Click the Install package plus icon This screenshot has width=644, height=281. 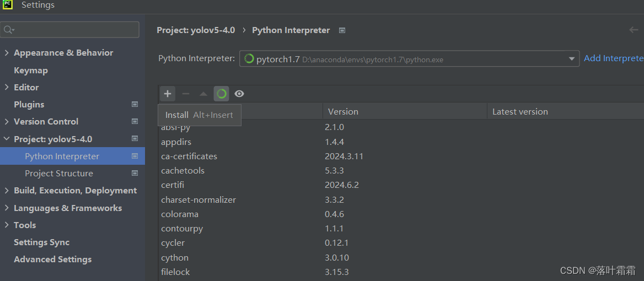[168, 94]
